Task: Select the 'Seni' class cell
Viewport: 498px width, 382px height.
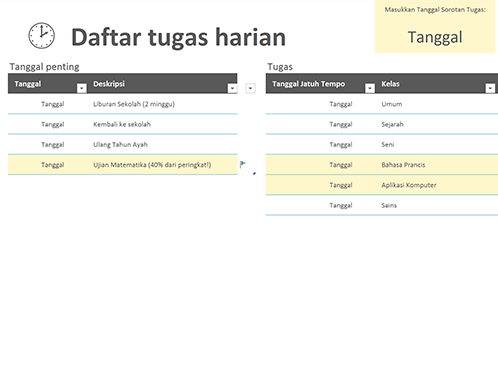Action: [x=388, y=145]
